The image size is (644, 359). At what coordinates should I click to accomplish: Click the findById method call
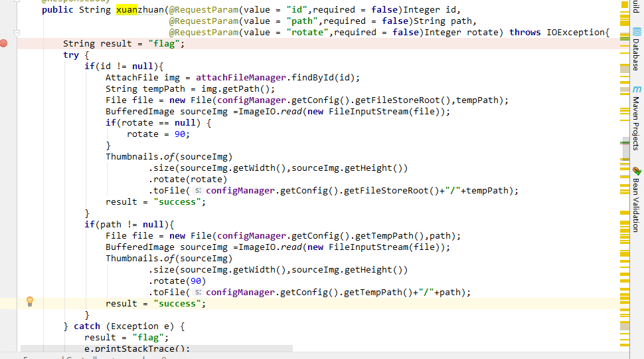click(313, 77)
